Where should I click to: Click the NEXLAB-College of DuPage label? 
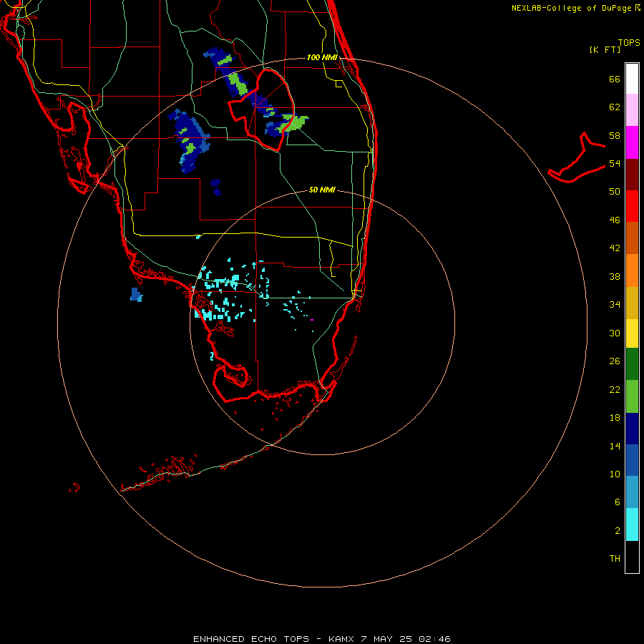[x=571, y=8]
